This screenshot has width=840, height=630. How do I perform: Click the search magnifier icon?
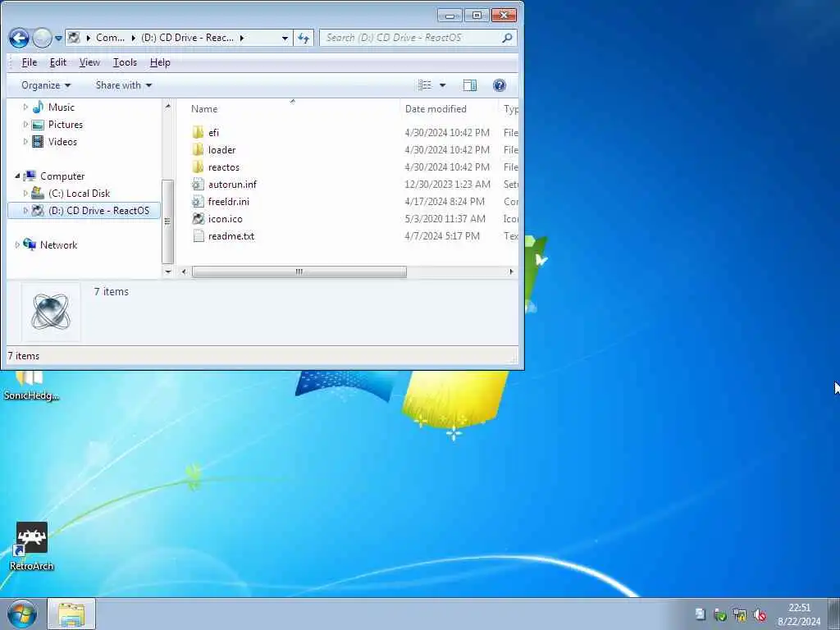click(507, 38)
